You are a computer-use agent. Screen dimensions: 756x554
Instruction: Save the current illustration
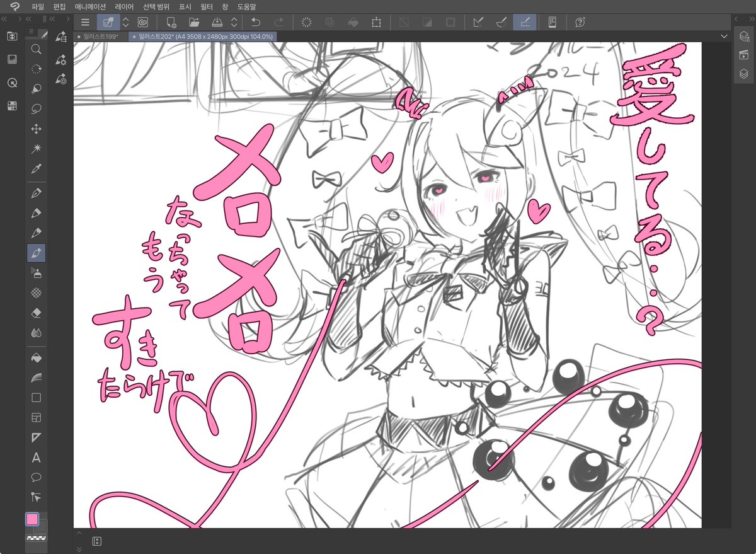pos(217,22)
